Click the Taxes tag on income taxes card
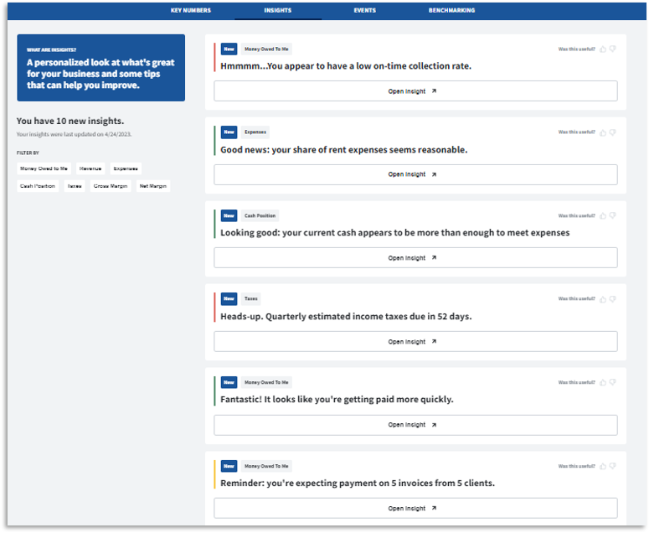 (251, 299)
